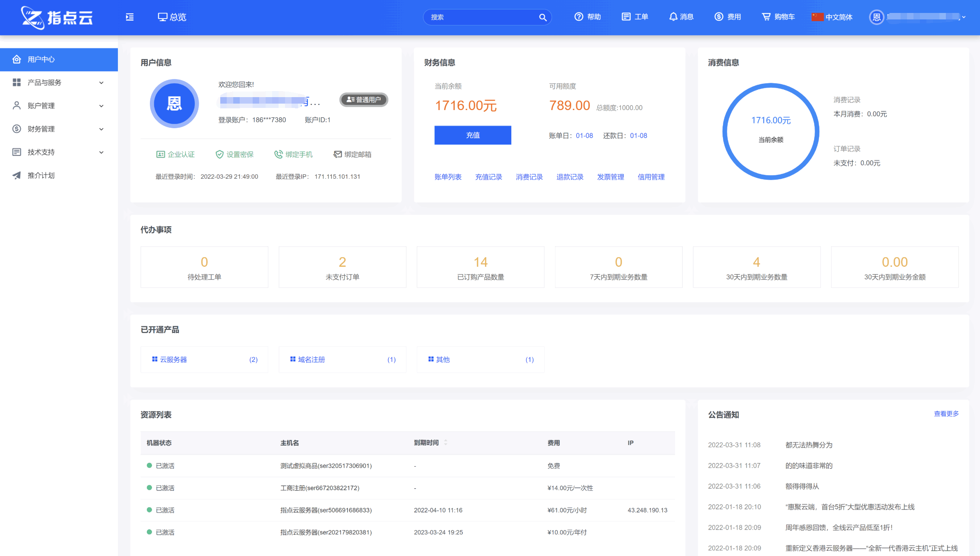980x556 pixels.
Task: Click the 企业认证 enterprise verification icon
Action: (x=160, y=154)
